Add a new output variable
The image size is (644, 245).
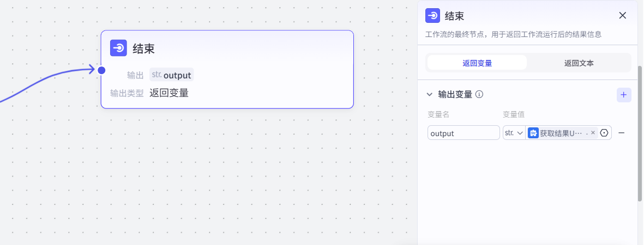(624, 95)
